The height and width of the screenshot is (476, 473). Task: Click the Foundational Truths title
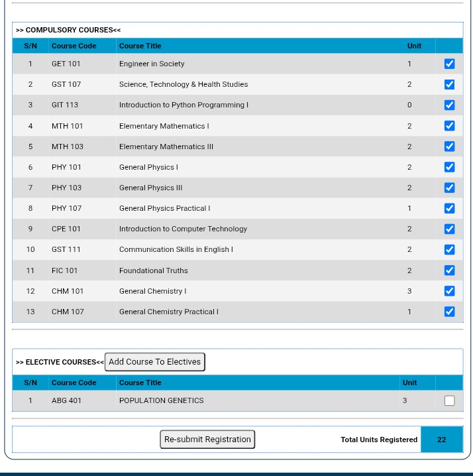point(154,270)
